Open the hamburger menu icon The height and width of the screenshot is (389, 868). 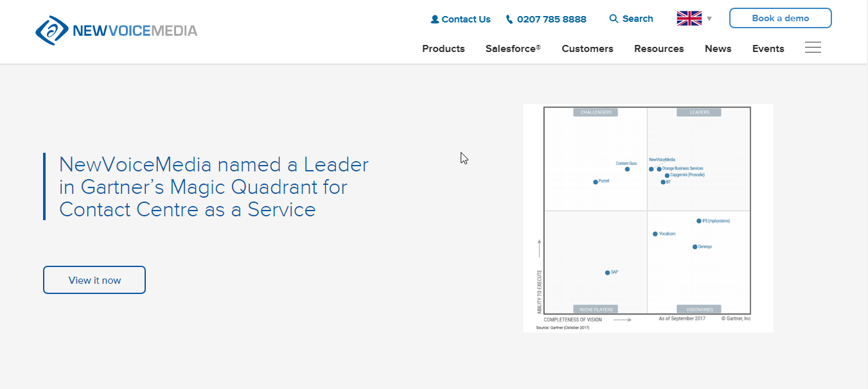coord(813,48)
